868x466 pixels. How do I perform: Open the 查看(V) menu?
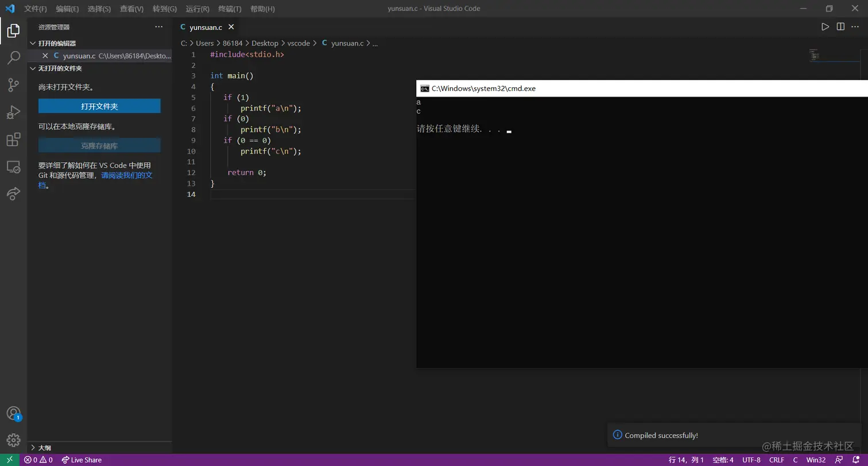tap(132, 9)
